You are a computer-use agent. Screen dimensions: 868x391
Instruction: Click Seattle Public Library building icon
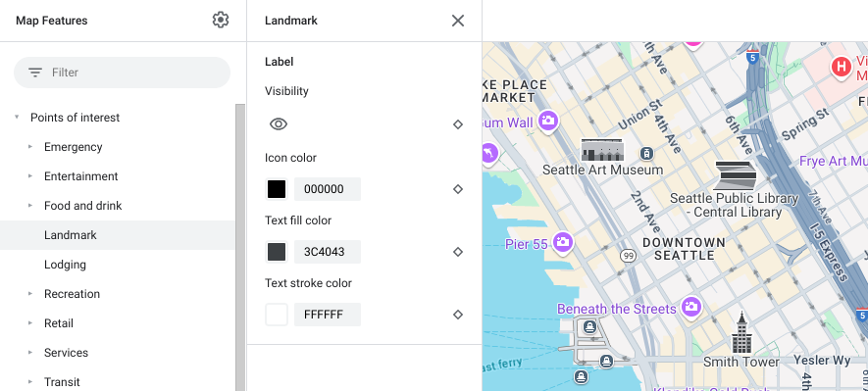(736, 175)
